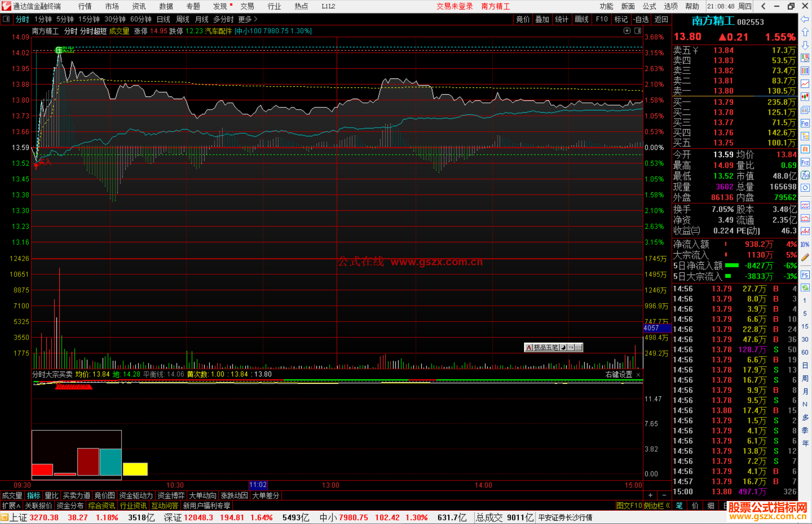
Task: Switch to the 日线 period tab
Action: tap(163, 19)
